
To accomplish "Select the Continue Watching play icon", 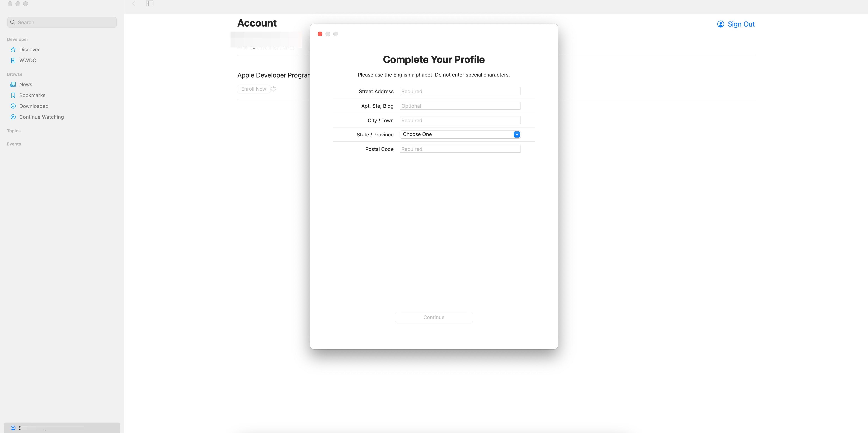I will 13,117.
